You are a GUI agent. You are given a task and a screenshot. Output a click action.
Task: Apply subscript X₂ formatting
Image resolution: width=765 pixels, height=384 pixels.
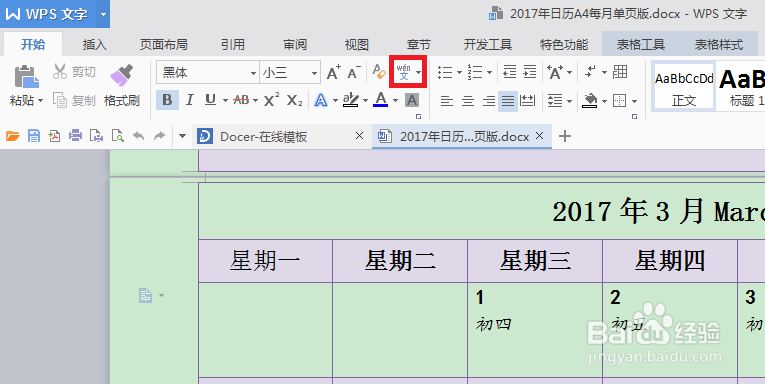click(x=294, y=100)
